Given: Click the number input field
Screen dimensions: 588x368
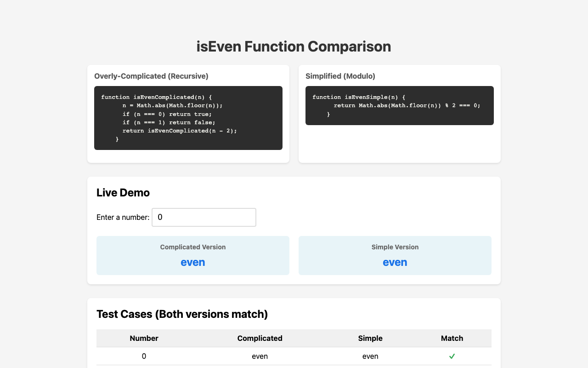Looking at the screenshot, I should click(x=204, y=217).
